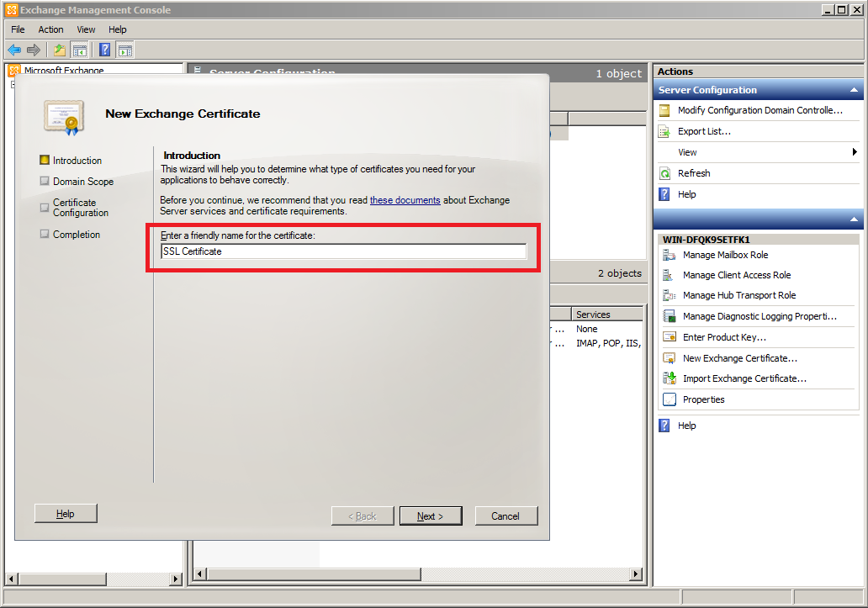
Task: Collapse the Server Configuration actions section
Action: point(855,90)
